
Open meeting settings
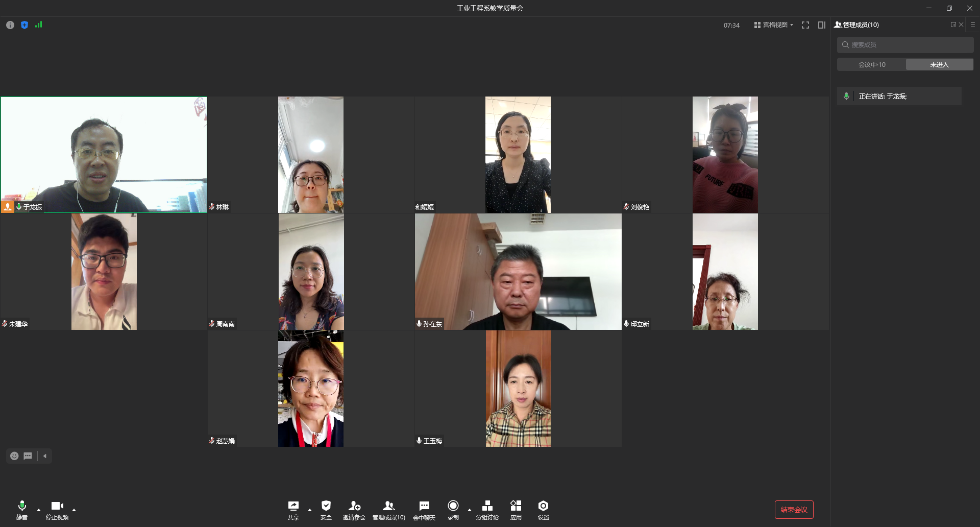point(543,509)
